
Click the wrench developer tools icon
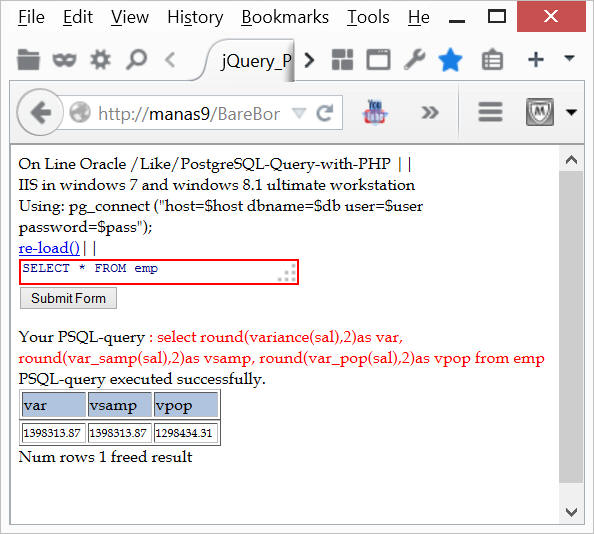point(414,59)
